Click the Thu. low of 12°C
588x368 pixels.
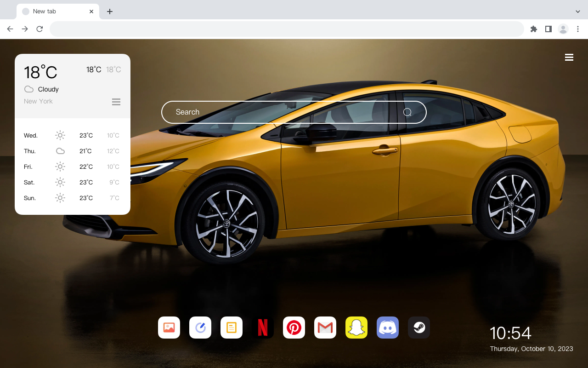pyautogui.click(x=113, y=151)
